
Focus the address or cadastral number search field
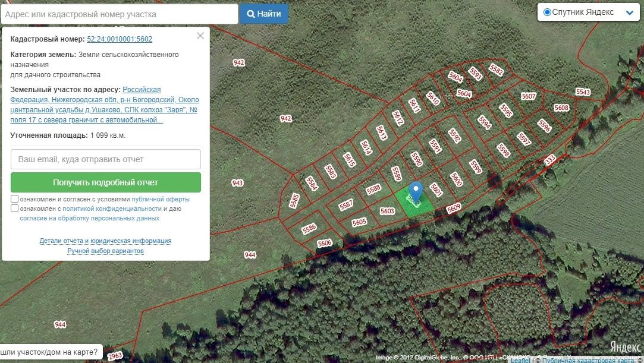(x=120, y=14)
